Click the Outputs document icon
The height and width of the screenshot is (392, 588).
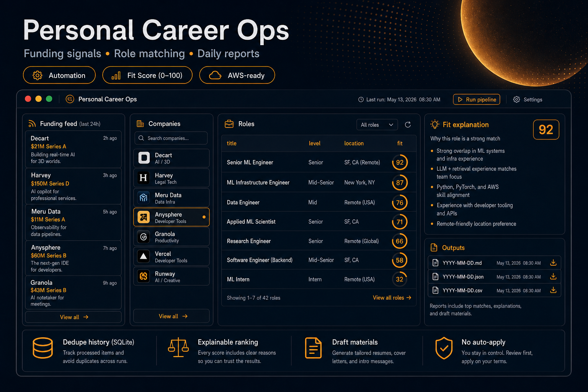(434, 248)
